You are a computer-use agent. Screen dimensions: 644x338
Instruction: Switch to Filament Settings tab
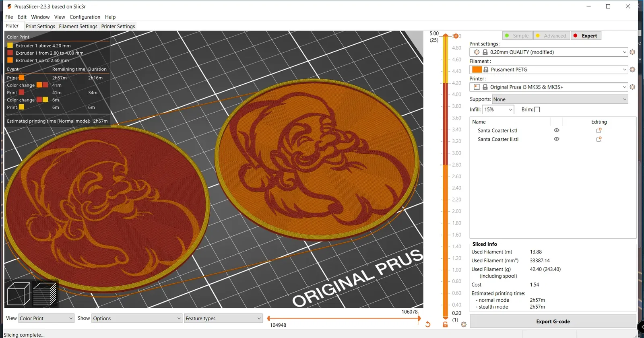pos(78,26)
